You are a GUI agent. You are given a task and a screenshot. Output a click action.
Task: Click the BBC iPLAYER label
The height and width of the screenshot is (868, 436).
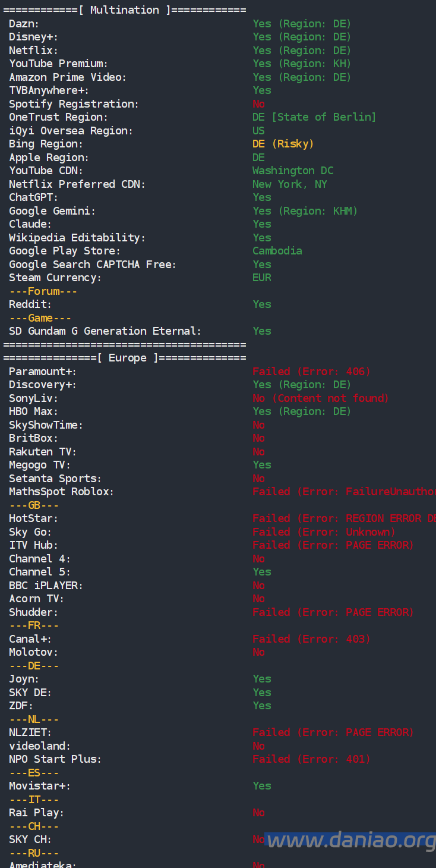tap(46, 586)
